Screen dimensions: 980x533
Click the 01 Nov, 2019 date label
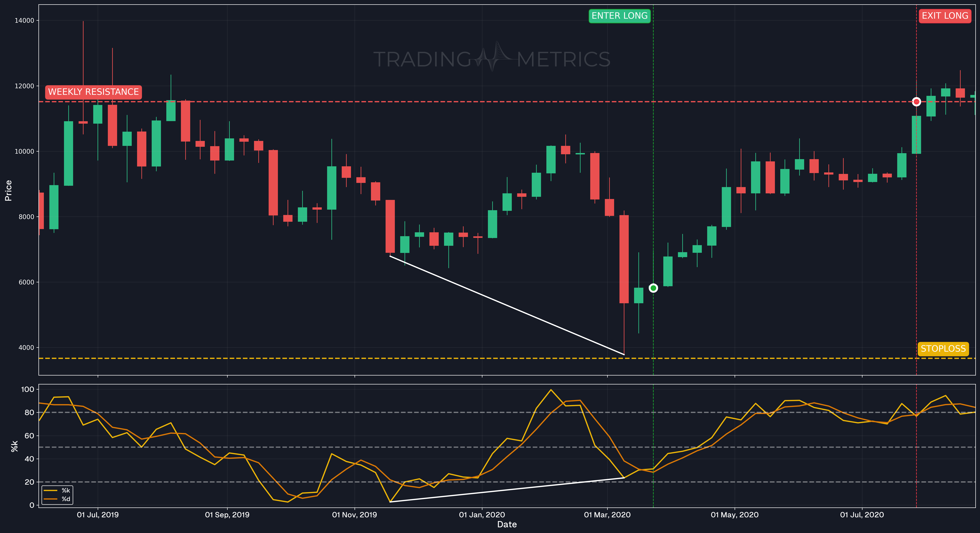[x=355, y=515]
